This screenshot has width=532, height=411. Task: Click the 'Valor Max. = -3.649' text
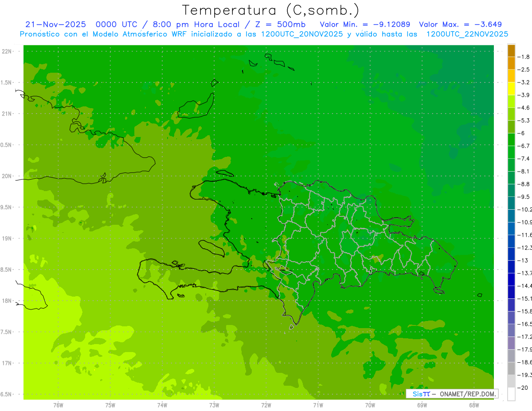[461, 24]
